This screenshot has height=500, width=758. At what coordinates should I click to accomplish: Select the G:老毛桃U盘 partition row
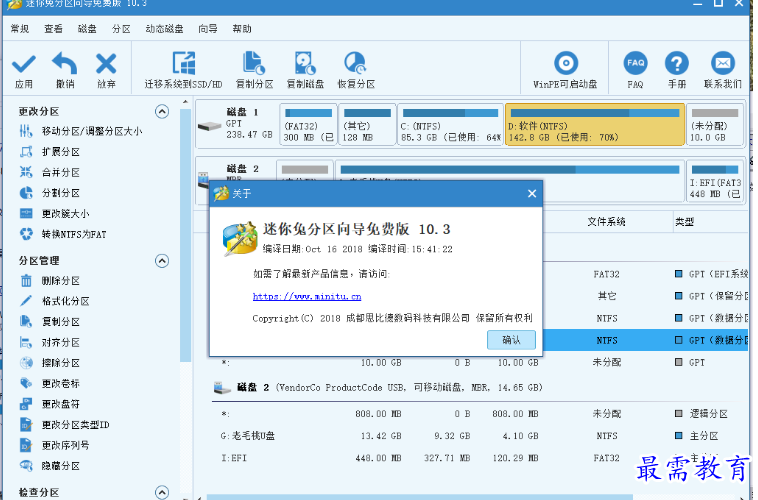point(480,436)
